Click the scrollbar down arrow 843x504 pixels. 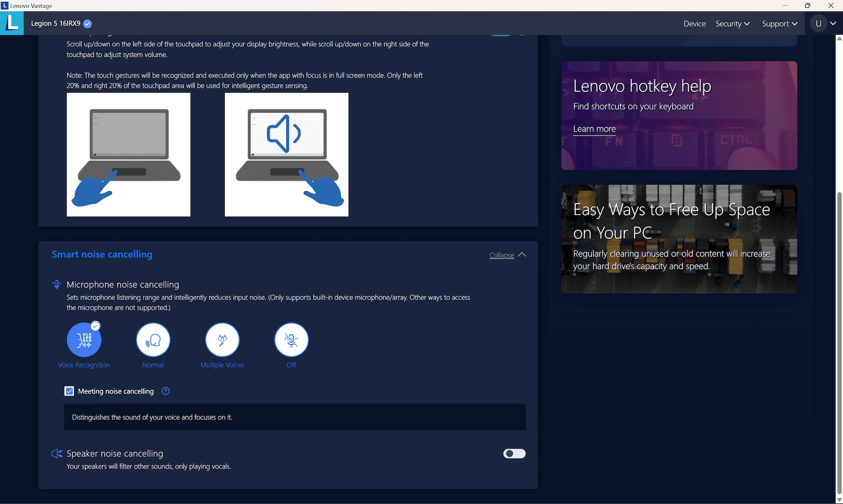[x=839, y=500]
